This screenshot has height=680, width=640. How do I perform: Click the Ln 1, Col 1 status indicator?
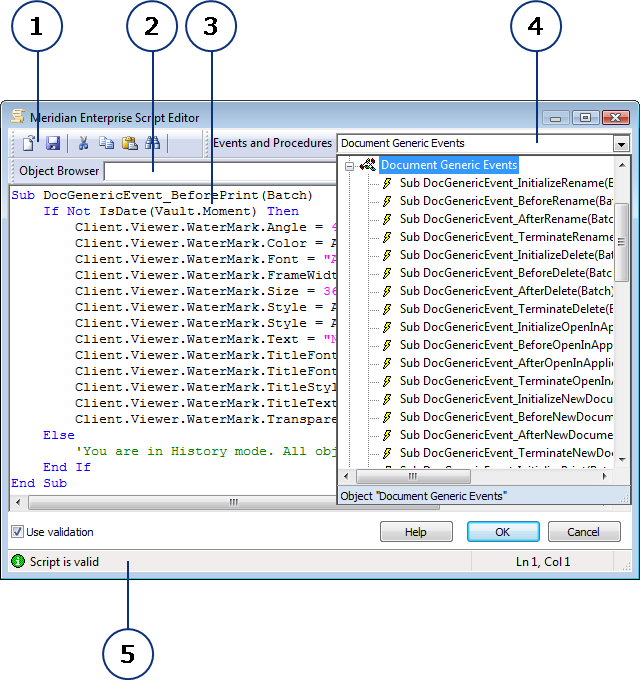[543, 562]
